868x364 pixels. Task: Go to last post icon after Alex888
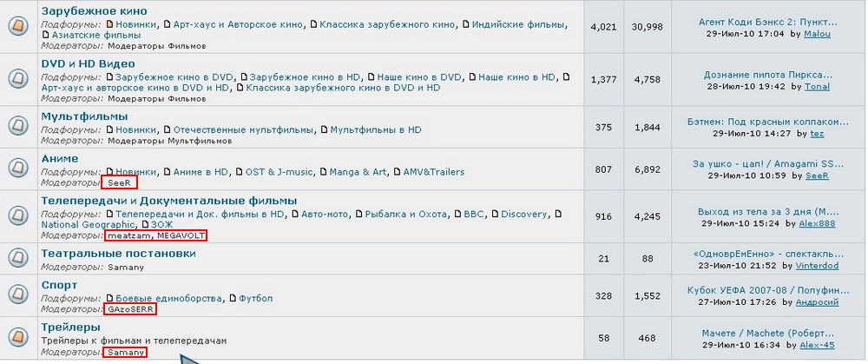pyautogui.click(x=841, y=224)
